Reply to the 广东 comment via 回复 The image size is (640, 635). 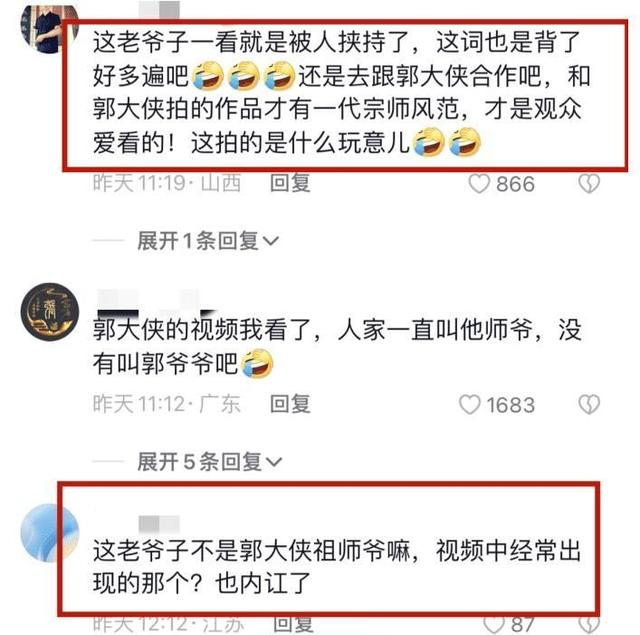290,404
